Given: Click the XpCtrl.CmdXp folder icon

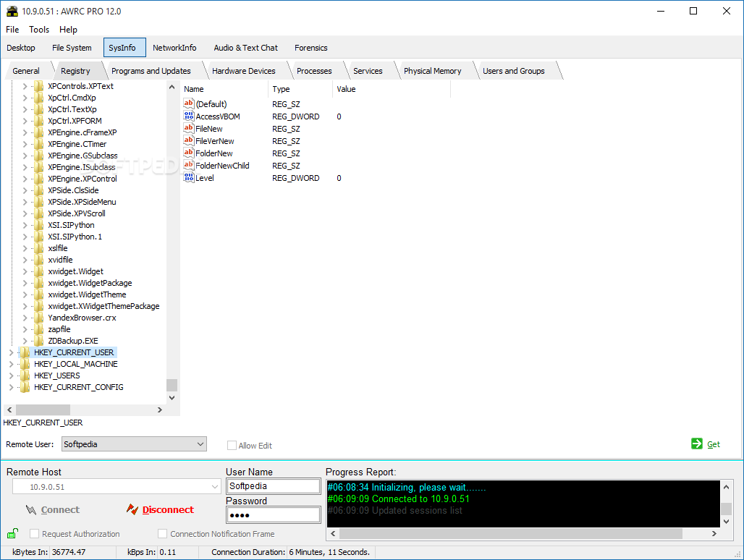Looking at the screenshot, I should (39, 98).
